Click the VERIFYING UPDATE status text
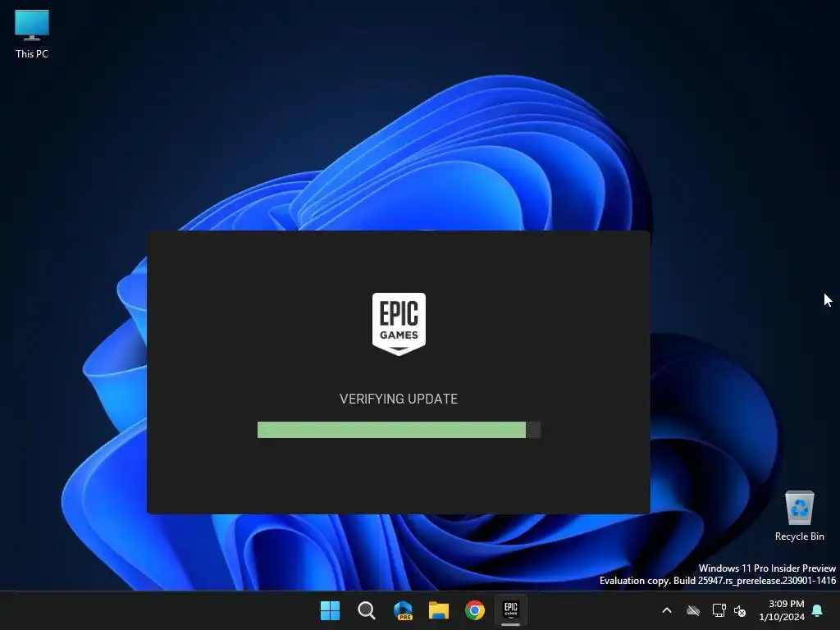 (399, 399)
